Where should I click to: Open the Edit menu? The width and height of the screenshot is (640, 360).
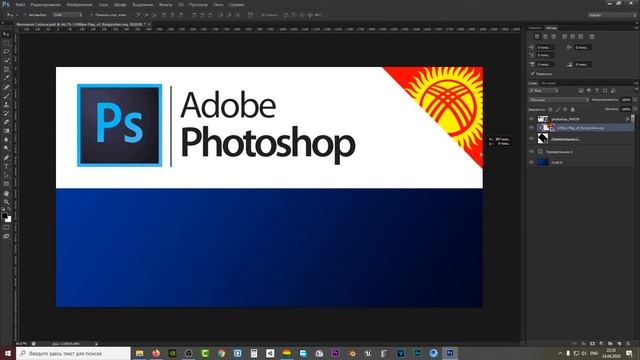(x=45, y=4)
